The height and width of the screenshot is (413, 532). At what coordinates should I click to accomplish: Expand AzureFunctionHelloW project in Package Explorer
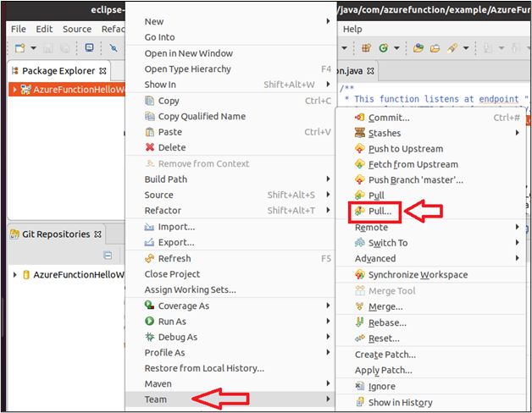pos(14,90)
